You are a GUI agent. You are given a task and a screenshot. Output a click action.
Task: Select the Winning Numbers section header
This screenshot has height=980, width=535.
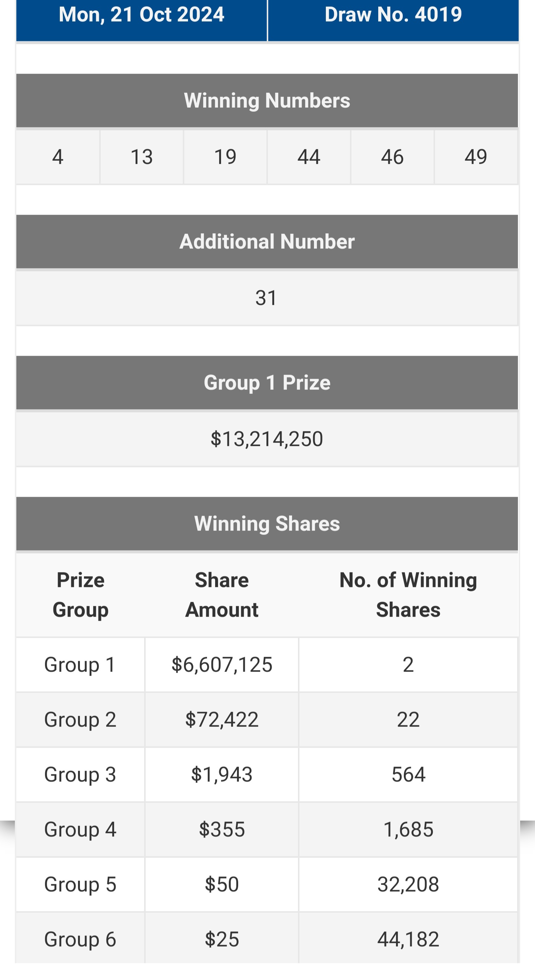(x=267, y=101)
